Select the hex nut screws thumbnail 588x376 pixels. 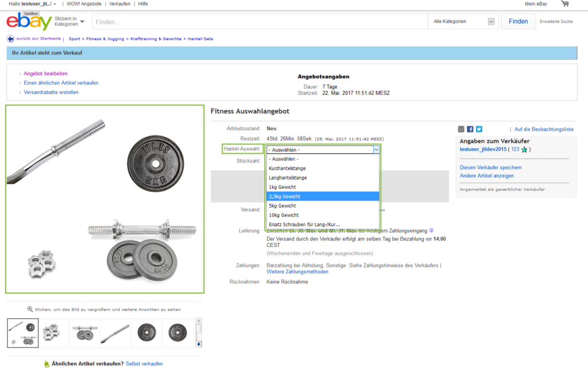[x=53, y=332]
